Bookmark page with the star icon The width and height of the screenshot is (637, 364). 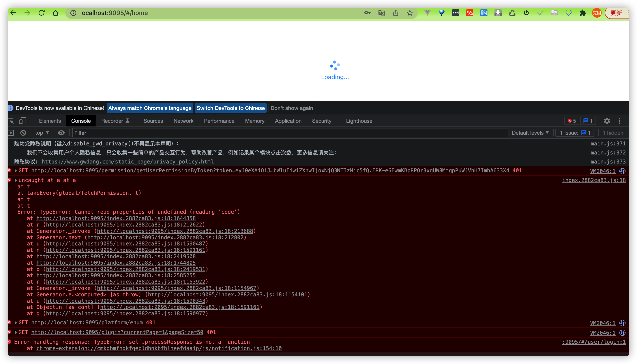[x=410, y=13]
